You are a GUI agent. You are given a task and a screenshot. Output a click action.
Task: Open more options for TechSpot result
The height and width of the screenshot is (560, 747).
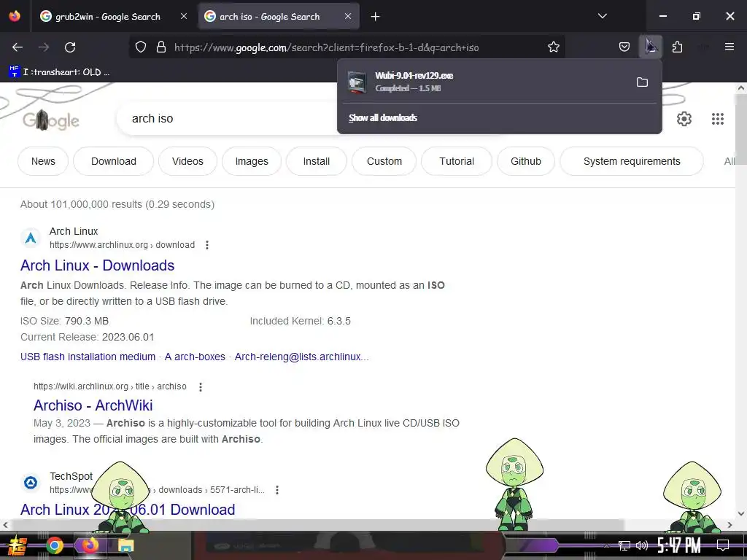click(x=277, y=490)
